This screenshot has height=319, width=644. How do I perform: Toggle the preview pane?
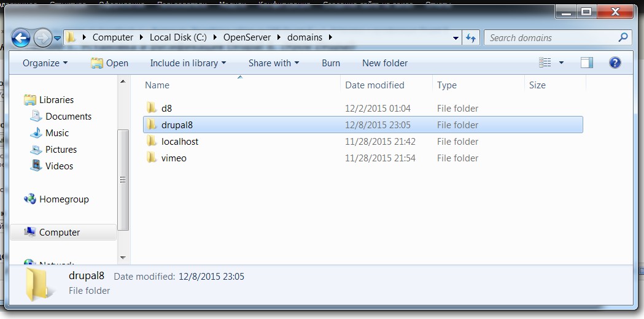point(586,63)
